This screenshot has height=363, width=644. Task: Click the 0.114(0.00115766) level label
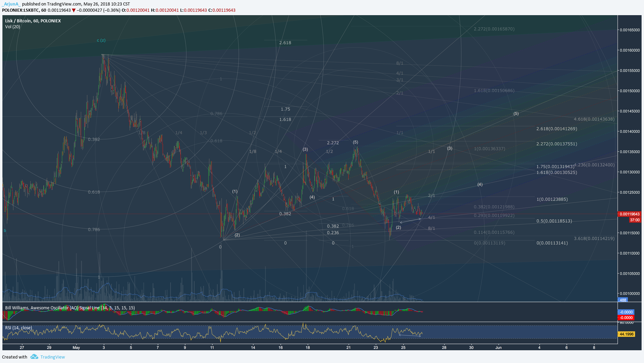tap(494, 232)
